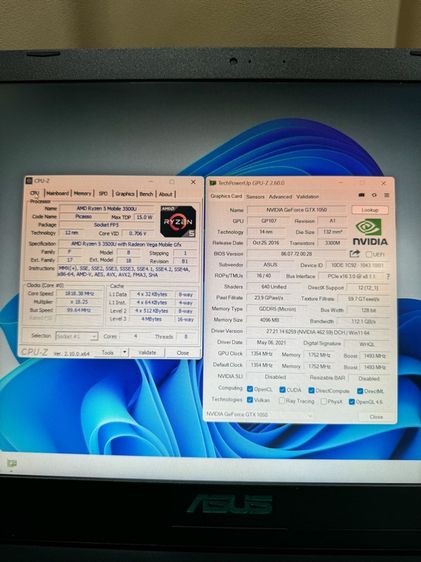Click the GPU name field NVIDIA GeForce GTX 1050
421x562 pixels.
[x=297, y=210]
